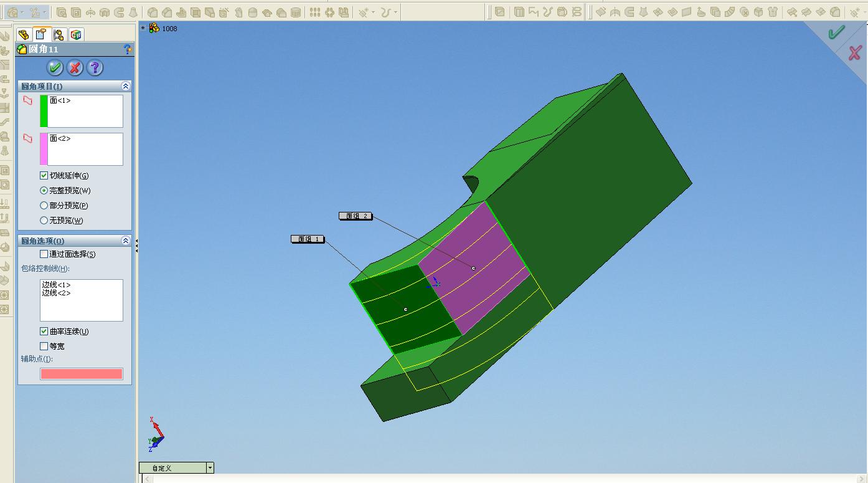
Task: Uncheck the 曲率连续 checkbox
Action: pyautogui.click(x=44, y=332)
